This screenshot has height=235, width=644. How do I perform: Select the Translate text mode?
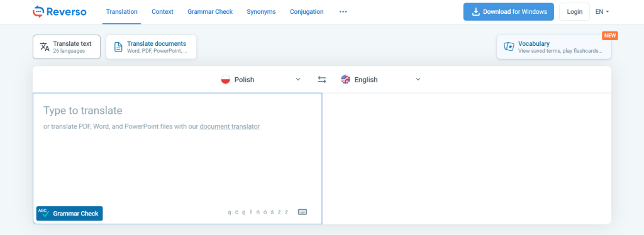click(67, 46)
